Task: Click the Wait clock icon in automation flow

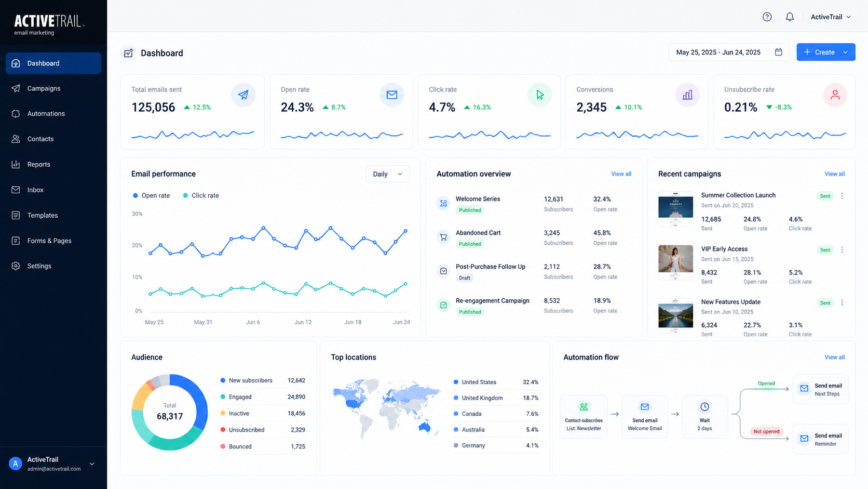Action: (x=704, y=407)
